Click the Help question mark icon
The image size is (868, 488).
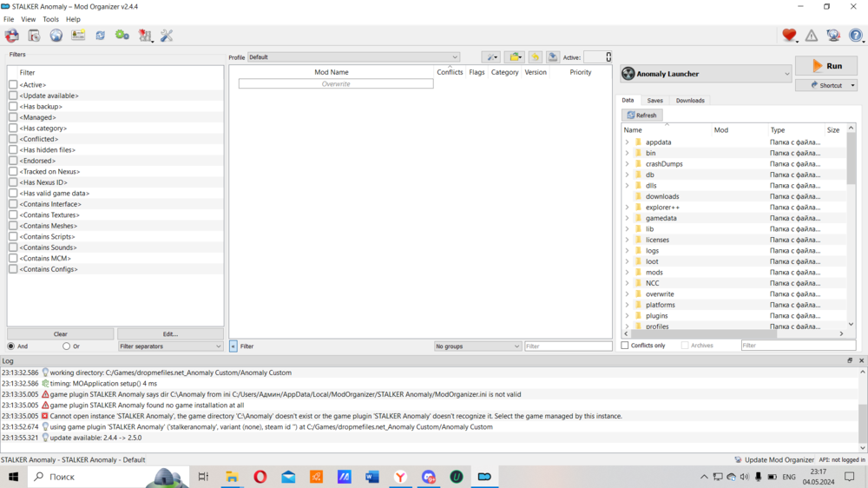[x=855, y=36]
